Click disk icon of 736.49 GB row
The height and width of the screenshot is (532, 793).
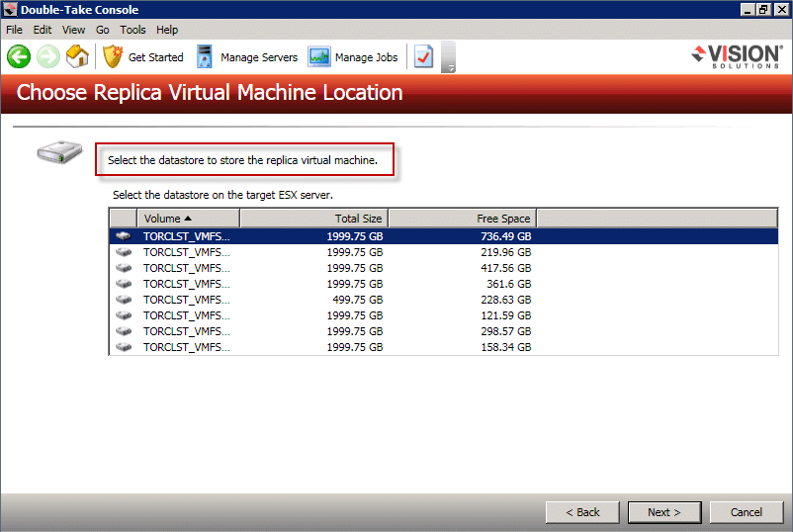[124, 236]
